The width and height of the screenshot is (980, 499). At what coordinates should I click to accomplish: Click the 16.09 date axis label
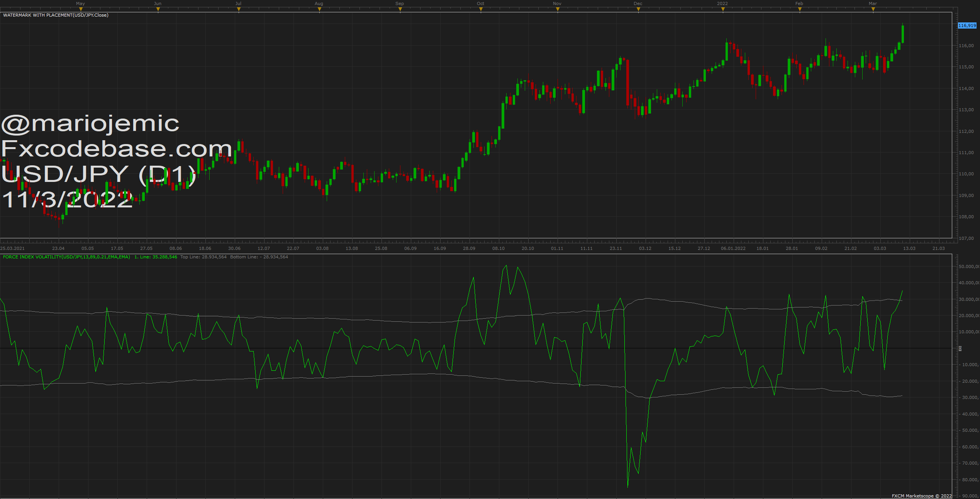click(x=440, y=248)
